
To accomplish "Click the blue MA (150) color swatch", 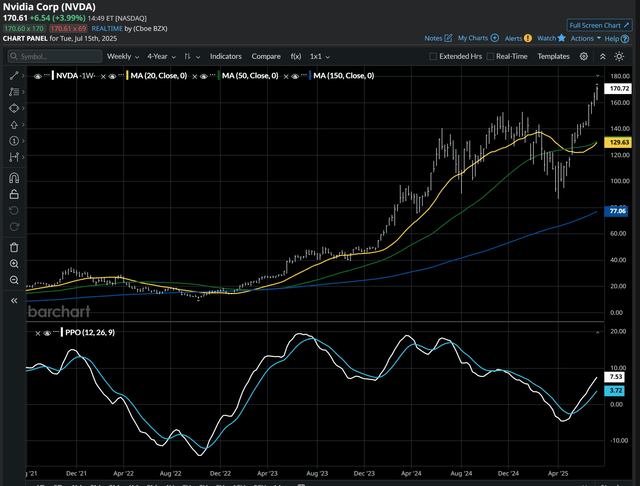I will (310, 75).
